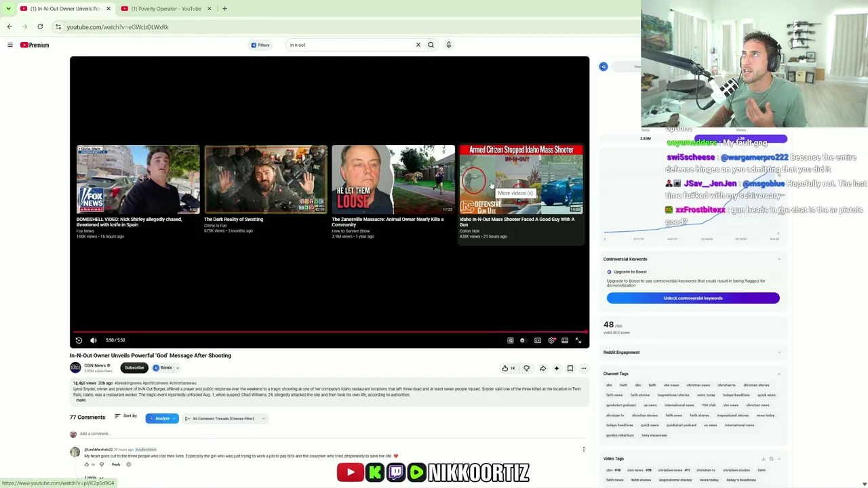The image size is (868, 488).
Task: Expand the Reddit Engagement section
Action: tap(778, 352)
